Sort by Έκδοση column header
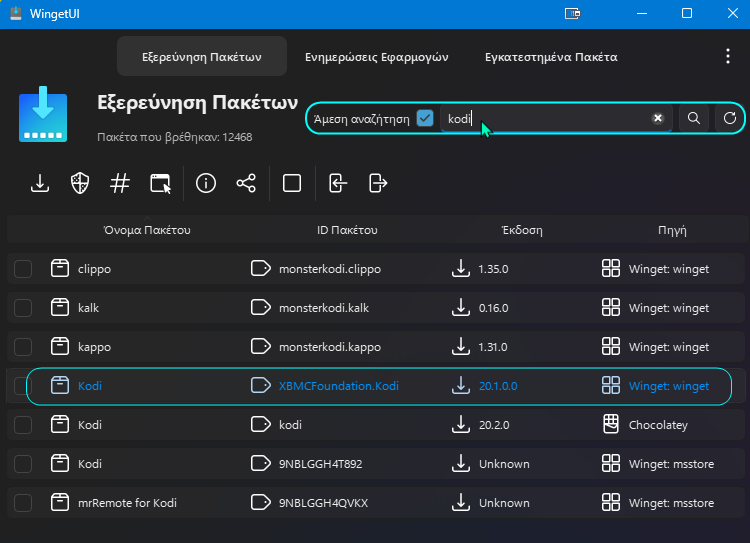 pos(522,230)
